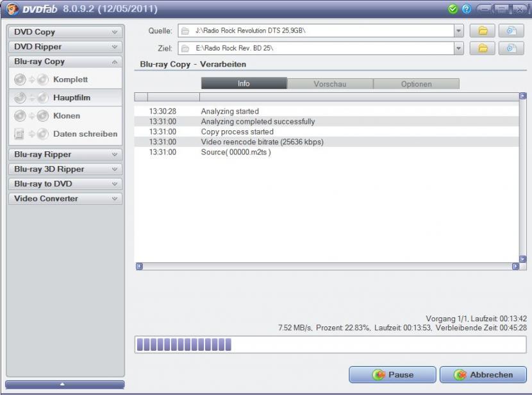Expand the Blu-ray Ripper section
Viewport: 532px width, 395px height.
(x=65, y=155)
